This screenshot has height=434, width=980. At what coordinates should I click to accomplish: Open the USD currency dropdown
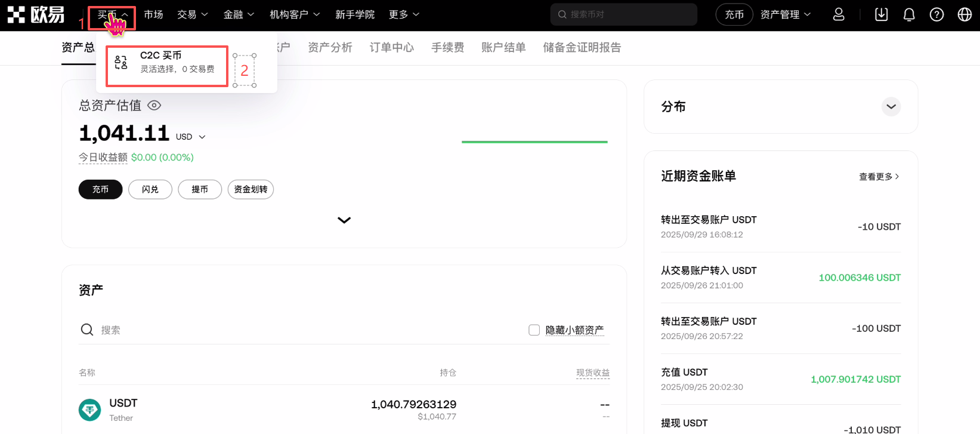click(x=191, y=137)
